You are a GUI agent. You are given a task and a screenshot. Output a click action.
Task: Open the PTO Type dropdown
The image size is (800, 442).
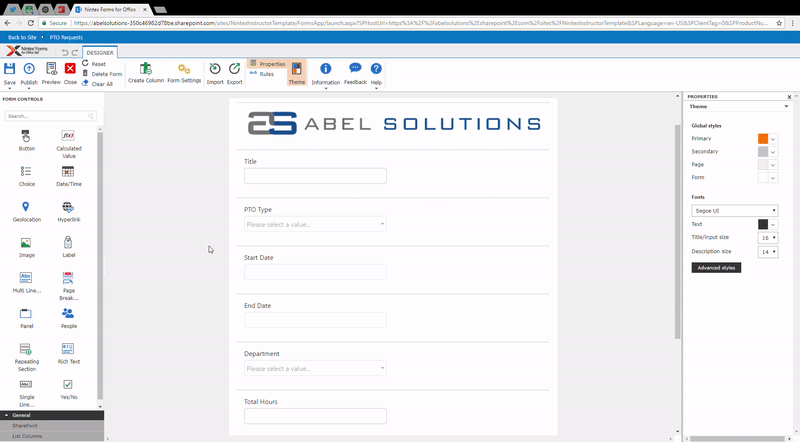coord(315,224)
